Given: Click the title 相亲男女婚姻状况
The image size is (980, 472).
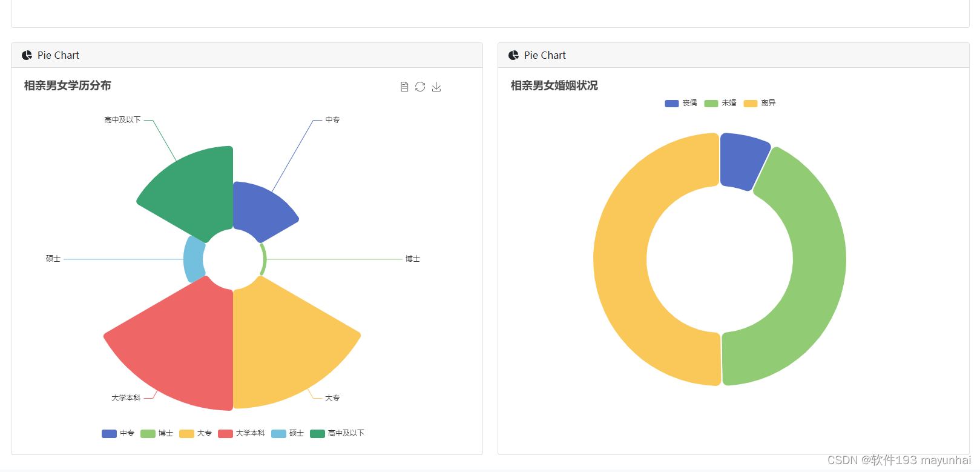Looking at the screenshot, I should pos(554,85).
